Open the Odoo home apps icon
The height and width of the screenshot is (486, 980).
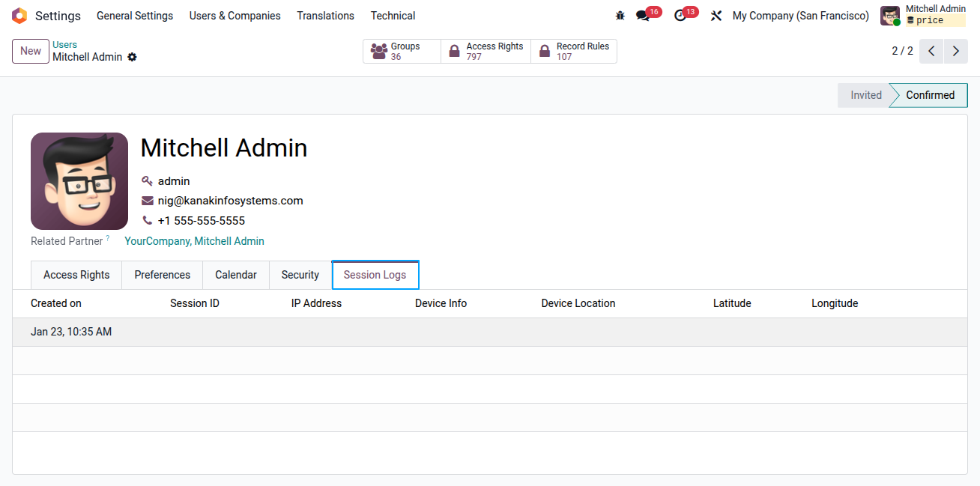point(19,16)
